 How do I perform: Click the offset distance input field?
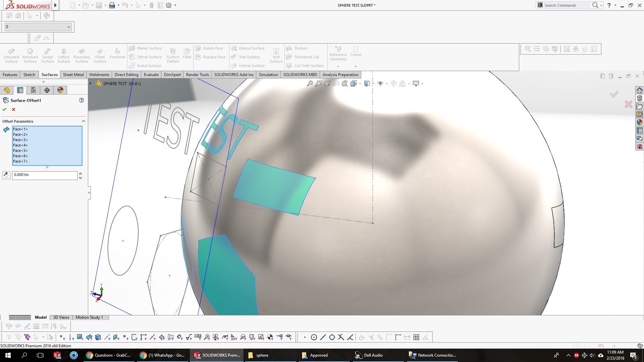(x=44, y=175)
